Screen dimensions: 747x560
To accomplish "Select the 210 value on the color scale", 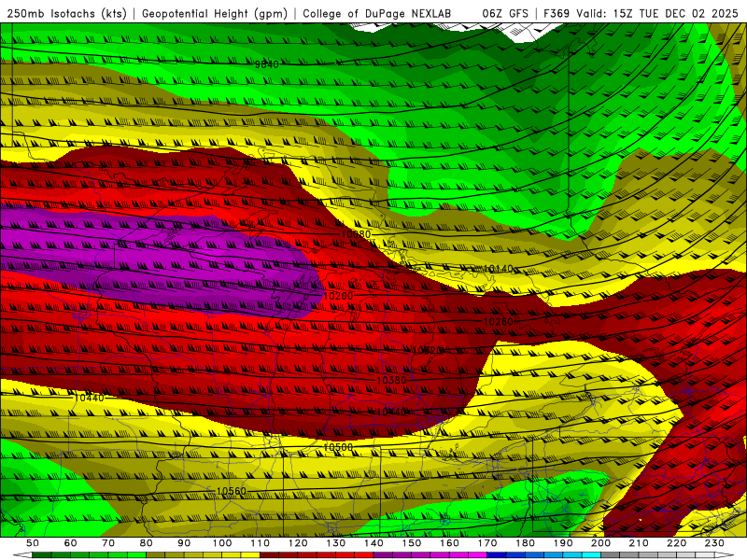I will pos(639,543).
